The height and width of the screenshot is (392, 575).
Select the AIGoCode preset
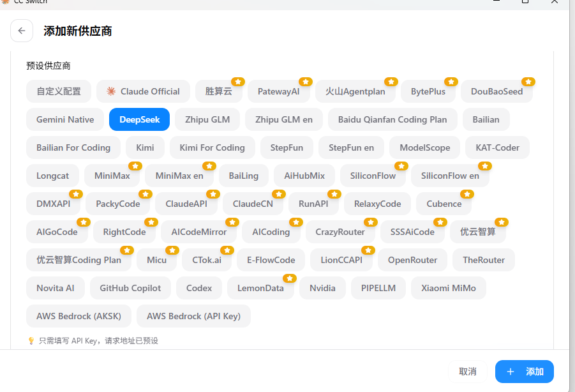pos(57,232)
